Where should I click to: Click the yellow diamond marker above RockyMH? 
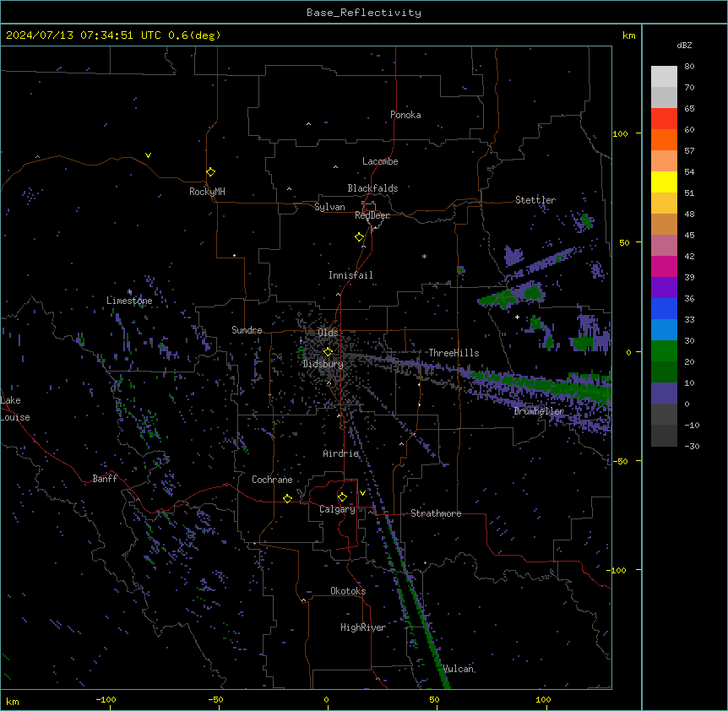coord(211,172)
